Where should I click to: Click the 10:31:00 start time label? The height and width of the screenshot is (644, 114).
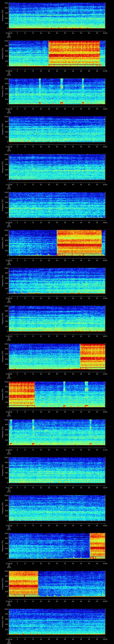tap(9, 109)
